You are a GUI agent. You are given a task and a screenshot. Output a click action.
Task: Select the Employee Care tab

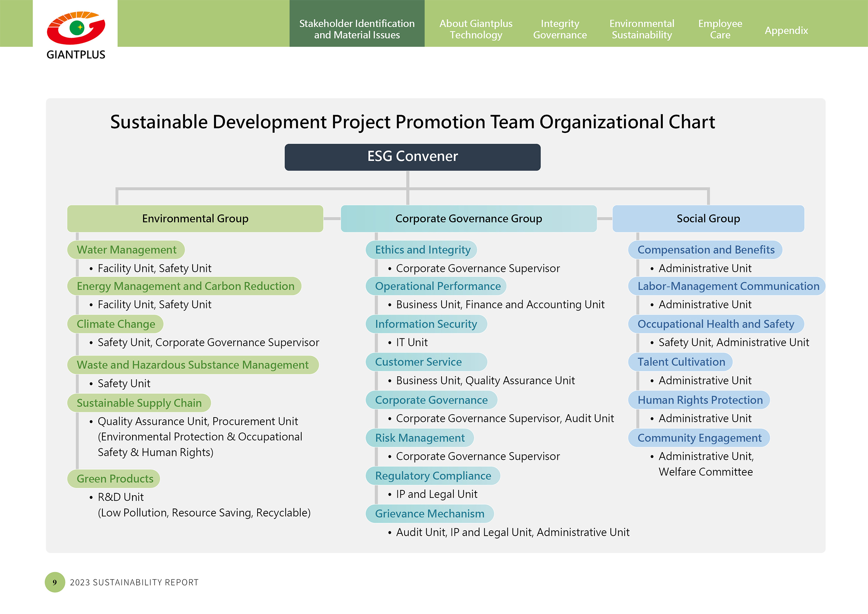pyautogui.click(x=720, y=29)
